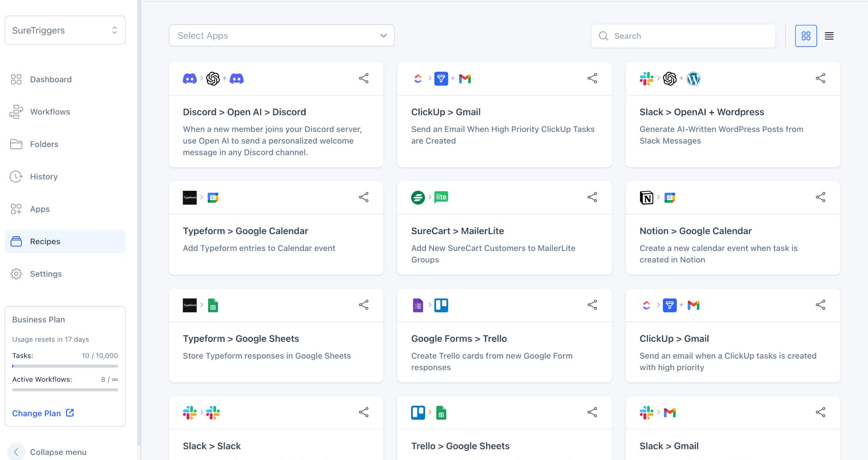Click the Slack > Slack title
This screenshot has height=460, width=868.
coord(211,446)
